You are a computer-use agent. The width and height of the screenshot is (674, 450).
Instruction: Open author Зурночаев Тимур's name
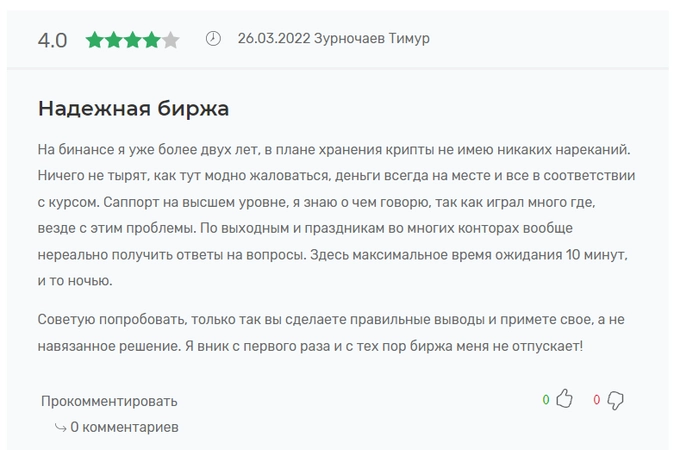(x=372, y=38)
